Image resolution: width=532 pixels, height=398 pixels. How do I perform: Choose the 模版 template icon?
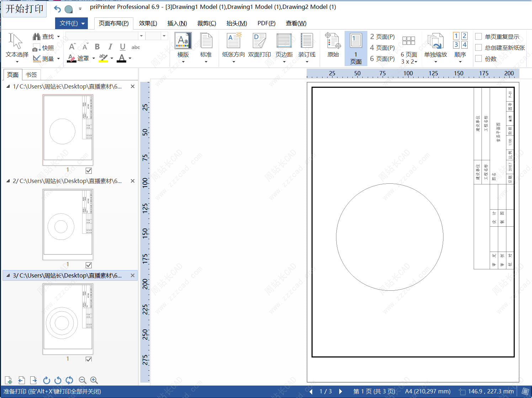[183, 41]
